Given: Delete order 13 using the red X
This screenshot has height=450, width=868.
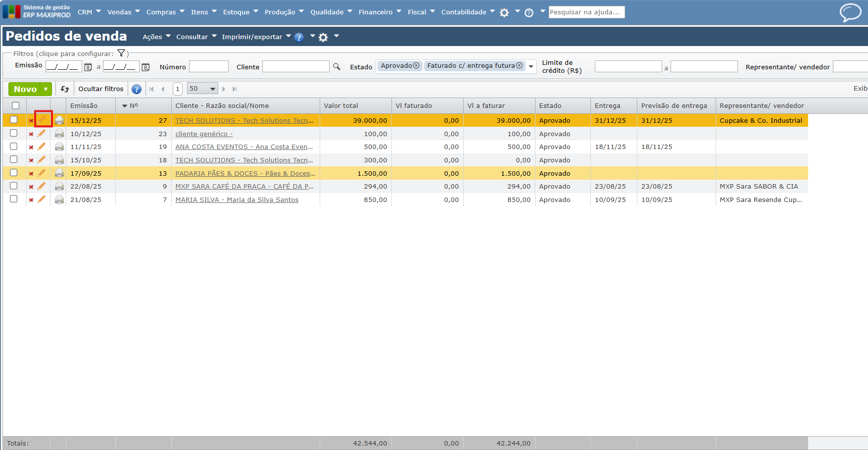Looking at the screenshot, I should click(31, 174).
